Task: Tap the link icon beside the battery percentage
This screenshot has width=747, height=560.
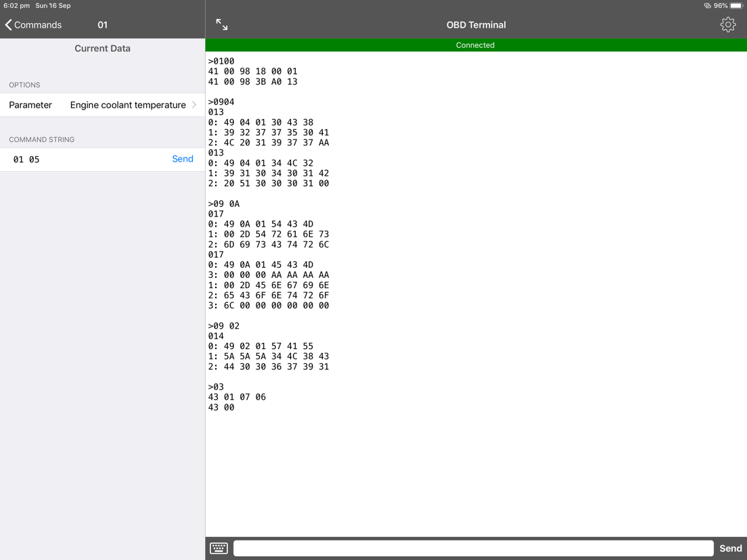Action: (x=707, y=5)
